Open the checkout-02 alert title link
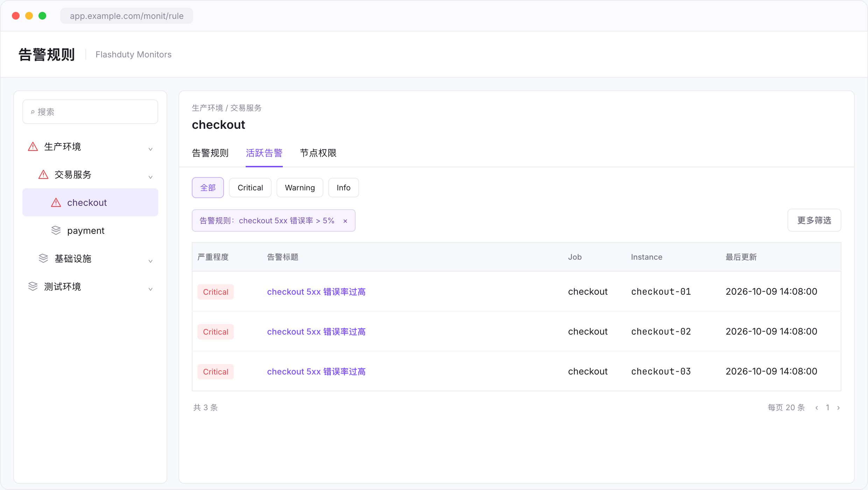The height and width of the screenshot is (490, 868). [x=316, y=331]
